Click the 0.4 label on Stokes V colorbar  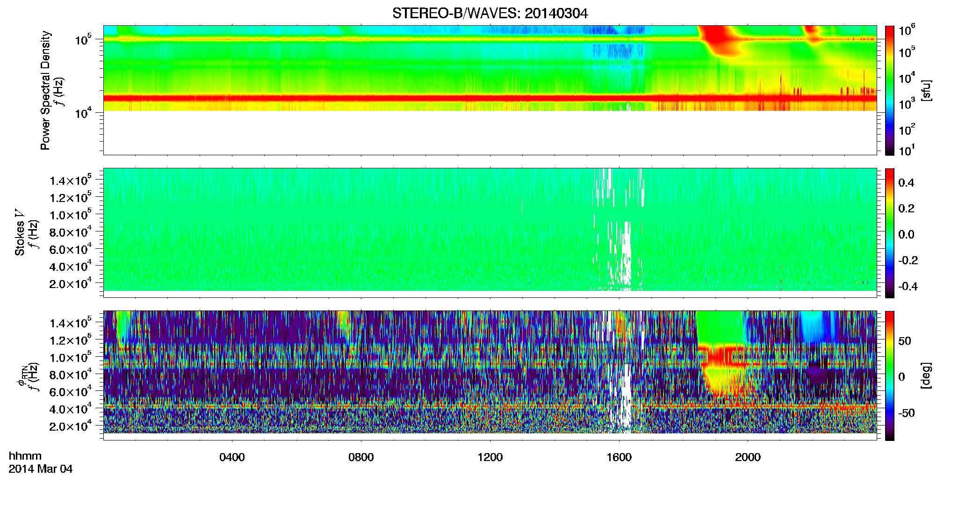[x=906, y=183]
